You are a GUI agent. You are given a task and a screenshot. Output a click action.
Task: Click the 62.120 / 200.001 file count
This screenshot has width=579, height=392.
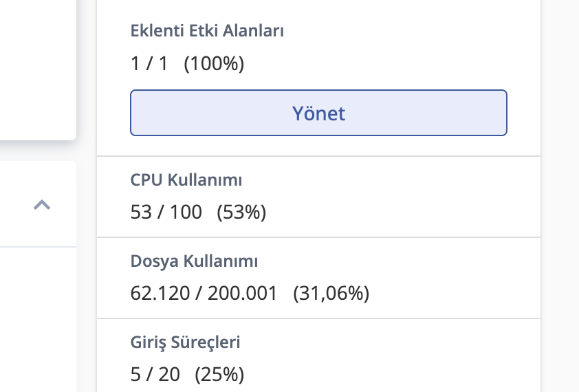point(204,294)
